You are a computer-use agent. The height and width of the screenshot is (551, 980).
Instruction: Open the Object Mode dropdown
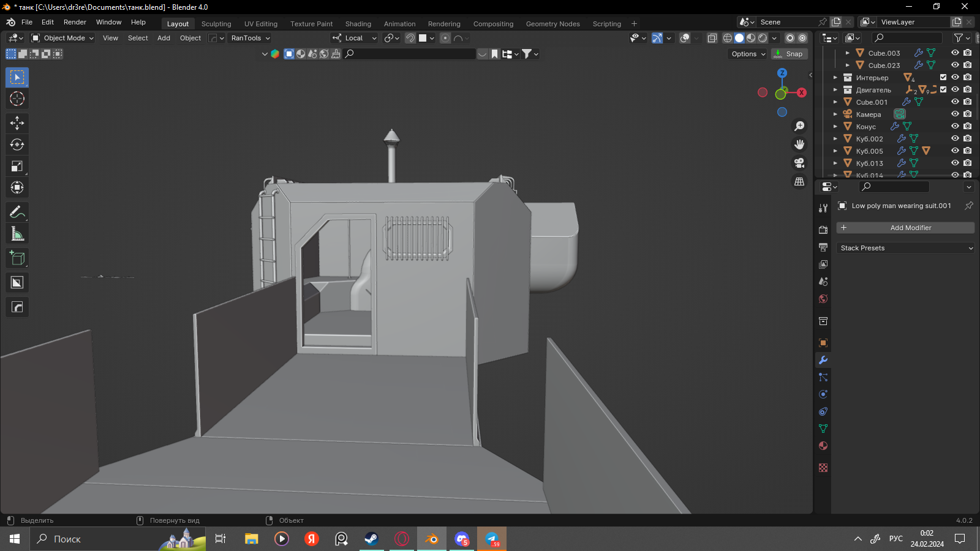[x=62, y=38]
